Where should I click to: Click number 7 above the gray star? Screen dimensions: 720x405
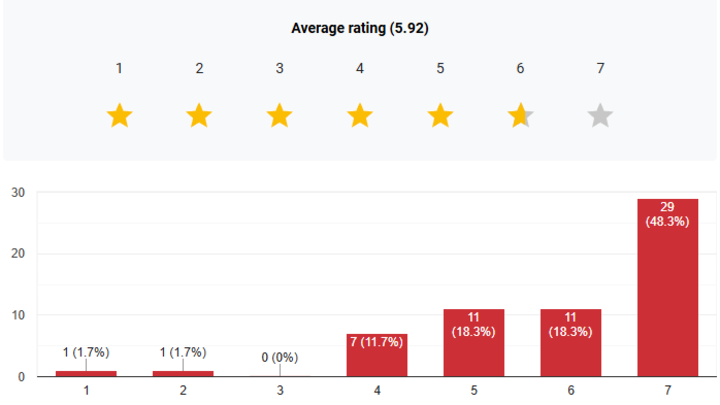click(x=600, y=68)
